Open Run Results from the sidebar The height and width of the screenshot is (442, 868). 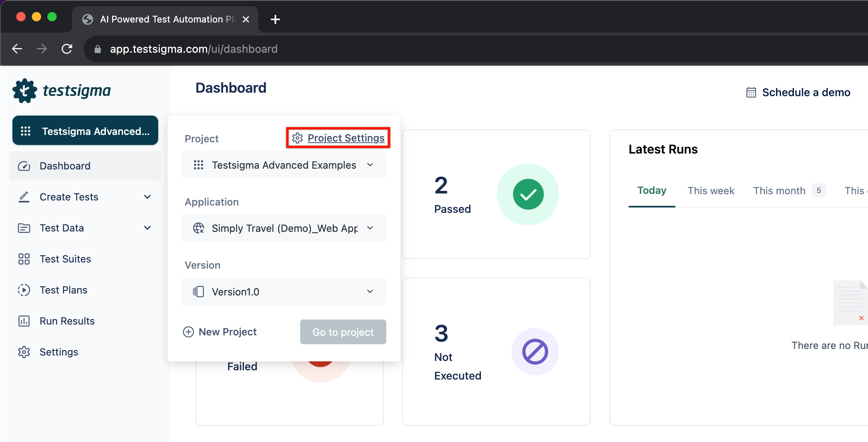click(85, 321)
